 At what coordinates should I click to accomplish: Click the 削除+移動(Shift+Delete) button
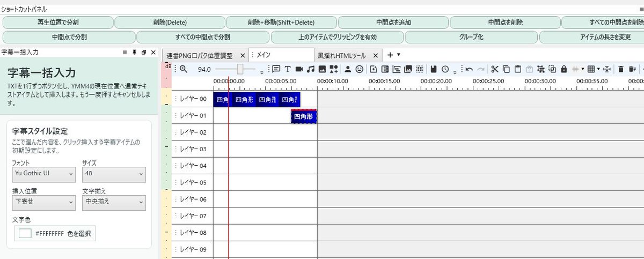[281, 23]
